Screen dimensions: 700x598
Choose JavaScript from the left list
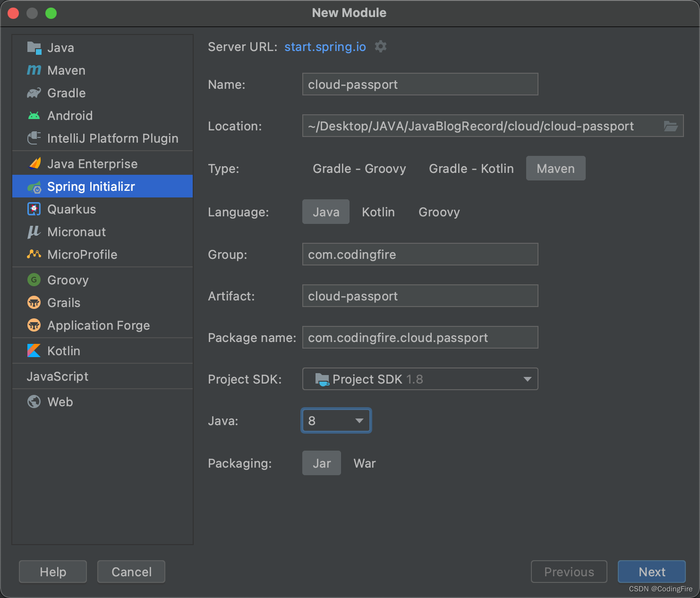click(x=58, y=376)
